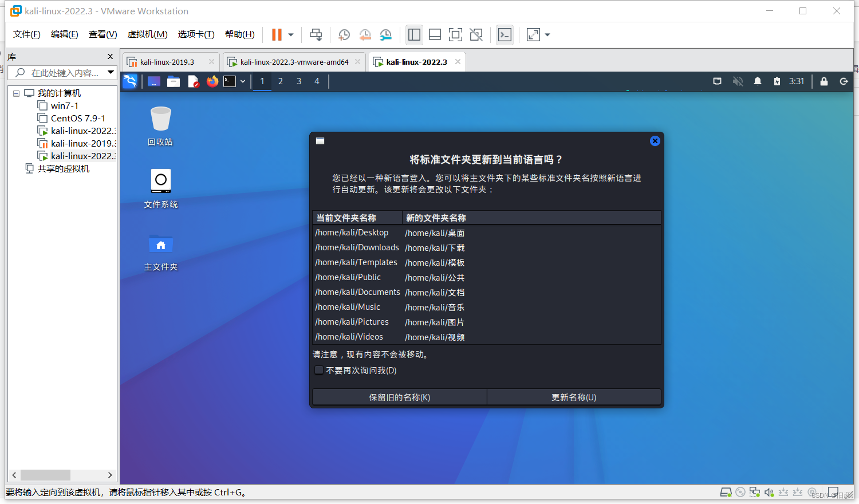This screenshot has width=859, height=504.
Task: Open the snapshot manager icon
Action: pos(386,35)
